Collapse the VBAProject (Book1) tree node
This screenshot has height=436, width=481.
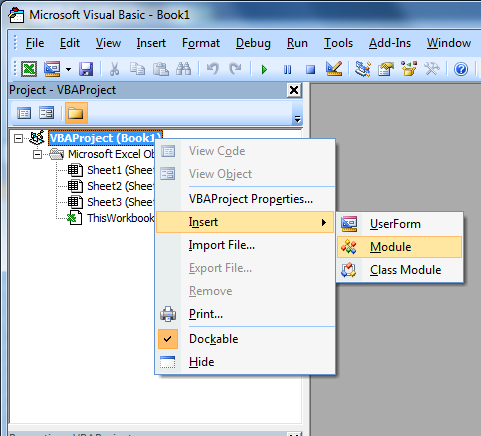click(x=19, y=138)
